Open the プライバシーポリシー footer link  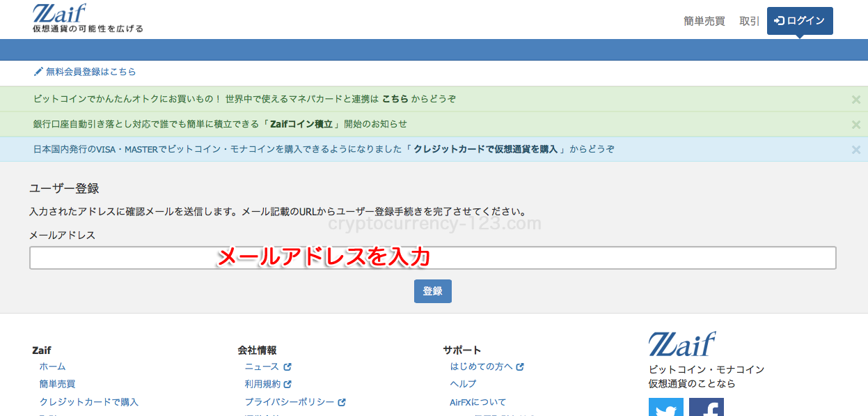(290, 402)
